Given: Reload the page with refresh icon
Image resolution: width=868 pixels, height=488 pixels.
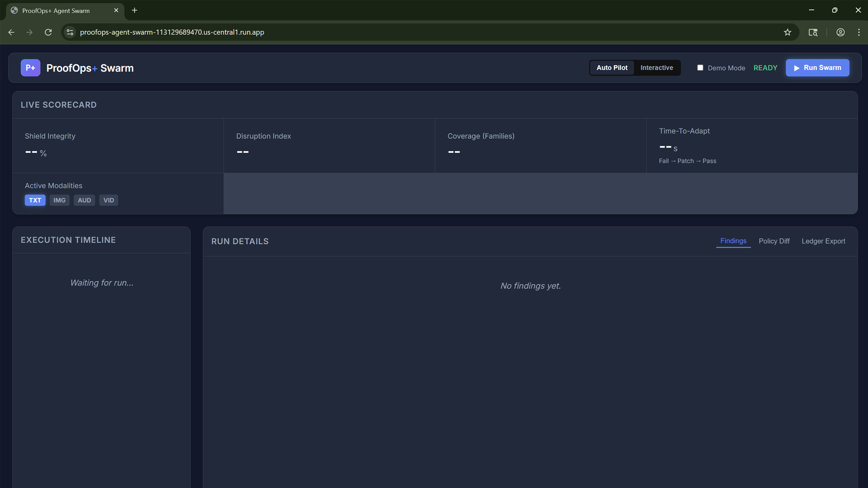Looking at the screenshot, I should [48, 32].
